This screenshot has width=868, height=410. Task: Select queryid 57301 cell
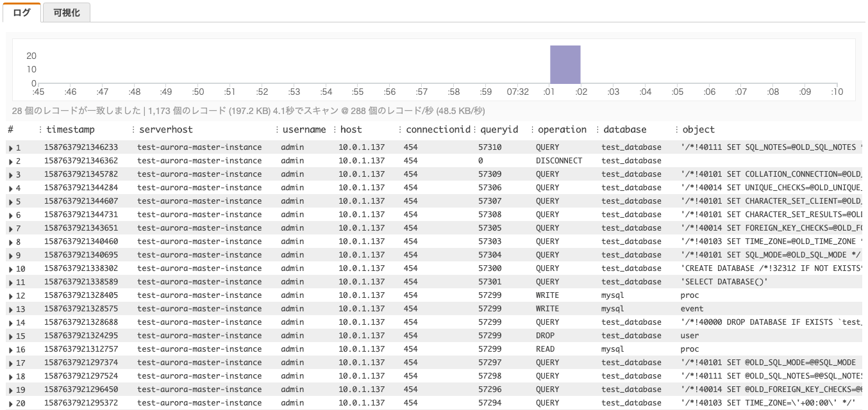pos(490,282)
